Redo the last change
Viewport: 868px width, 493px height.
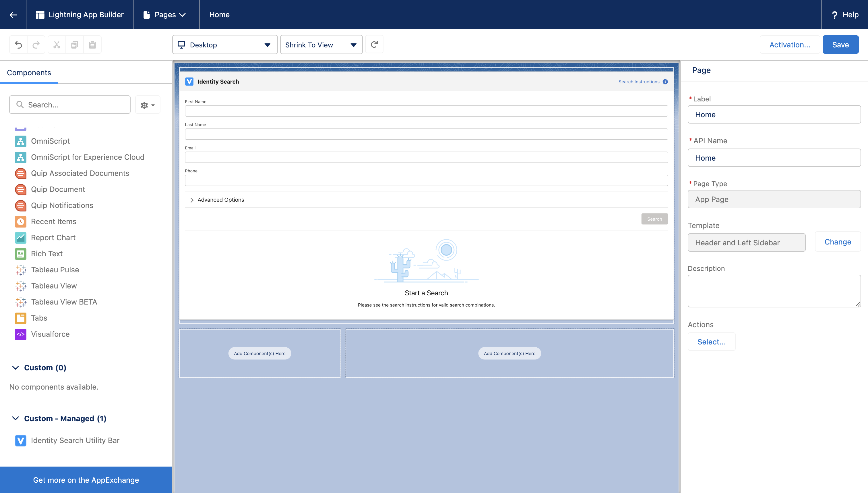pos(36,44)
